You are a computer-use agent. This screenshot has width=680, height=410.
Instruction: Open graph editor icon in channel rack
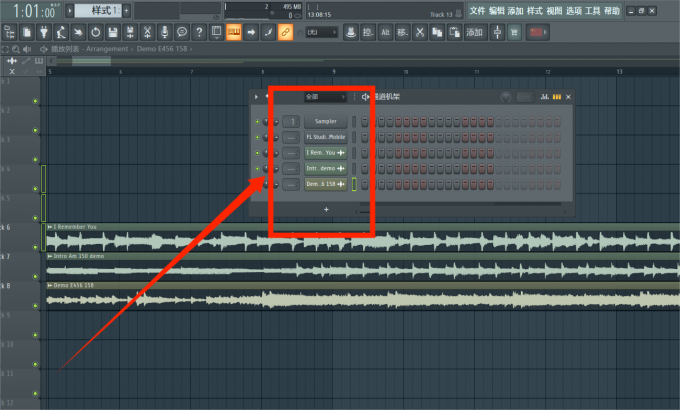point(546,97)
